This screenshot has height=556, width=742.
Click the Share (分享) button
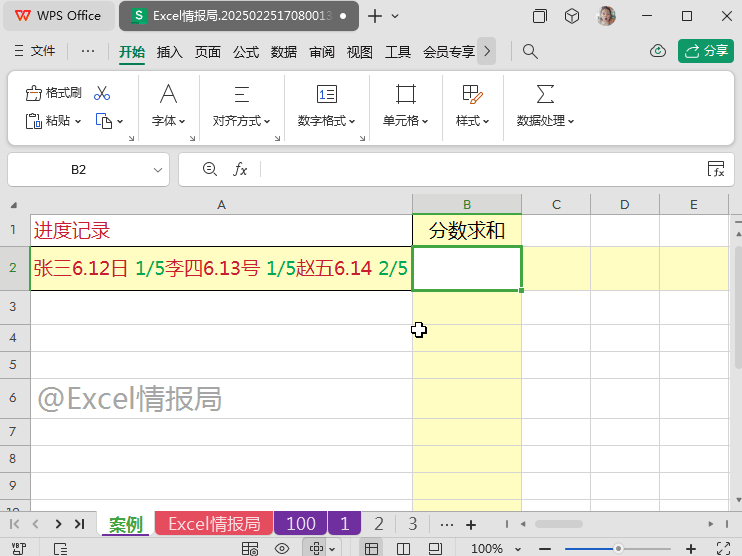click(706, 51)
